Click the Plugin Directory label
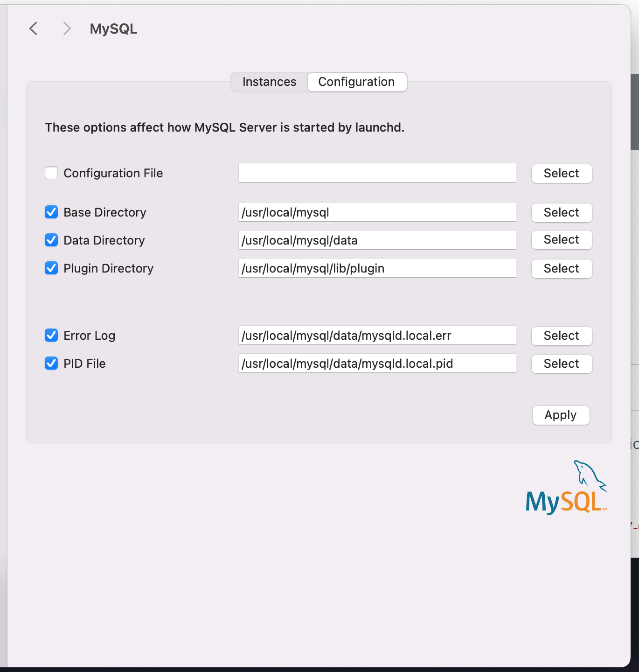The image size is (639, 672). pos(108,268)
